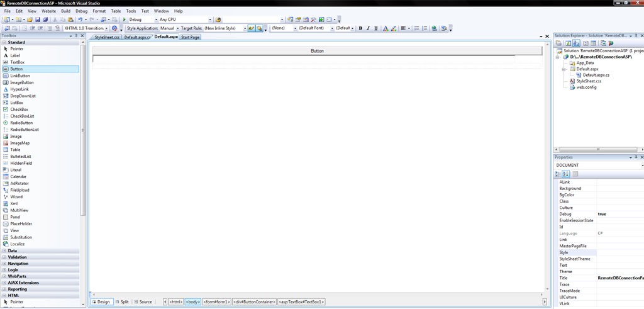Click the Ordered List numbering icon
644x309 pixels.
[x=425, y=28]
